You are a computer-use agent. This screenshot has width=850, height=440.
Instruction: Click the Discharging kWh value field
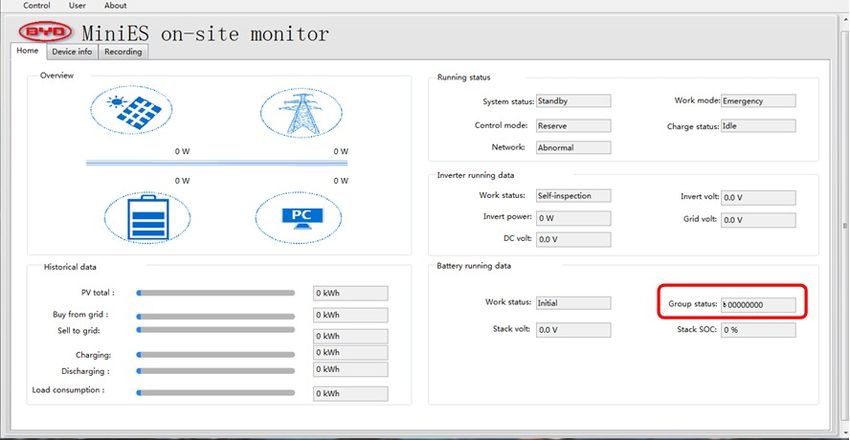[351, 370]
